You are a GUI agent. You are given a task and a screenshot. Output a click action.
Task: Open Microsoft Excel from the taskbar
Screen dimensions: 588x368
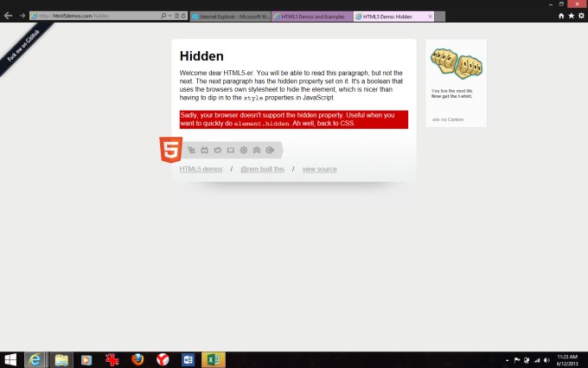click(x=214, y=359)
